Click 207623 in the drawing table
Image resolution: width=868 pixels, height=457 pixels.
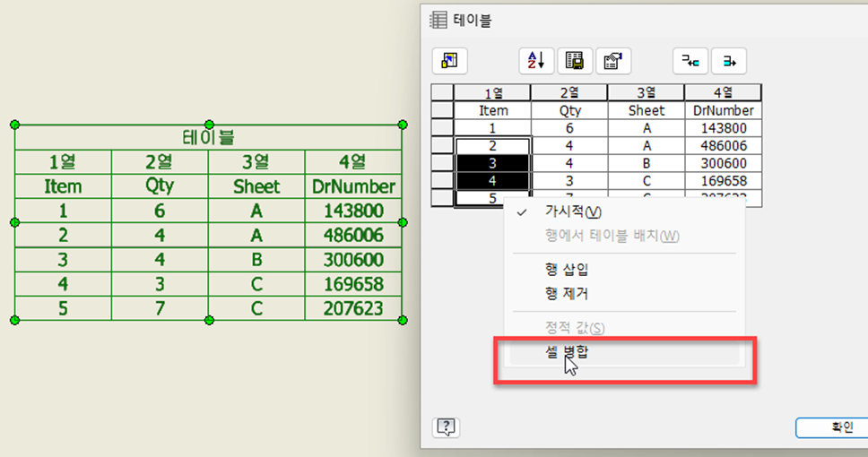tap(353, 308)
